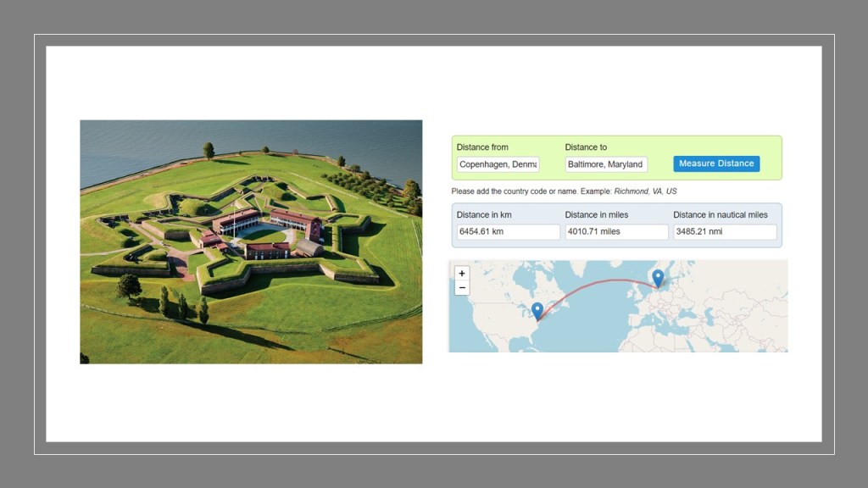Select the distance in miles result field

(x=616, y=232)
